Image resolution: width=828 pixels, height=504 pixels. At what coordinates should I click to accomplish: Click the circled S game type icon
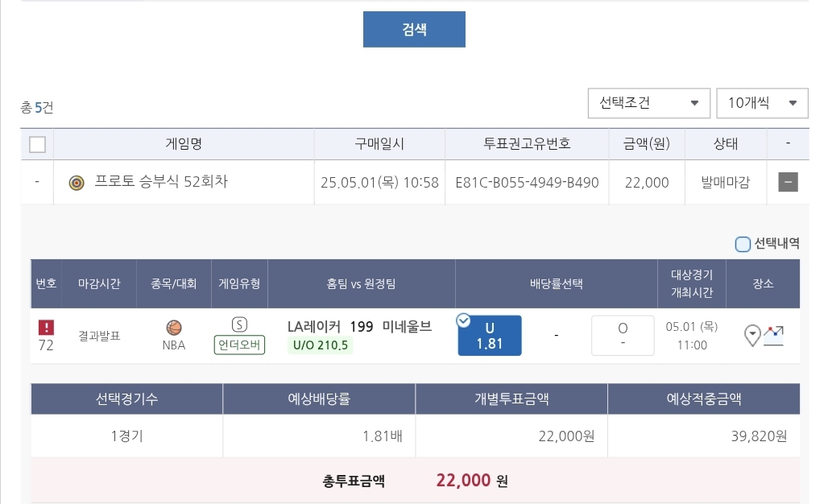coord(239,324)
